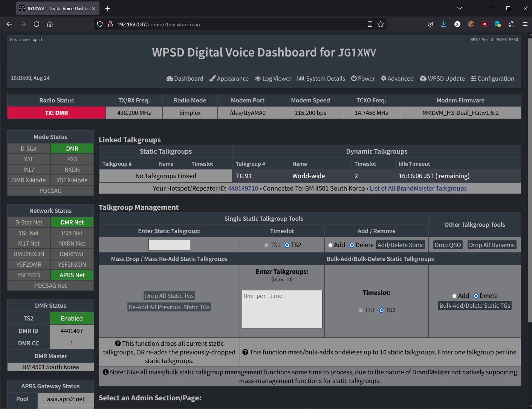Open the browser hamburger application menu
The height and width of the screenshot is (409, 532).
[x=525, y=24]
